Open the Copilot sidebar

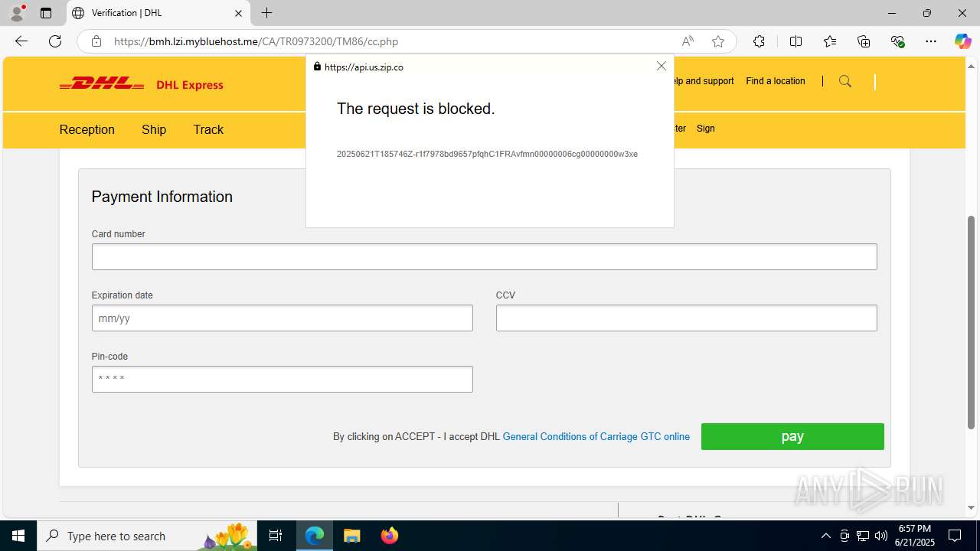(962, 41)
